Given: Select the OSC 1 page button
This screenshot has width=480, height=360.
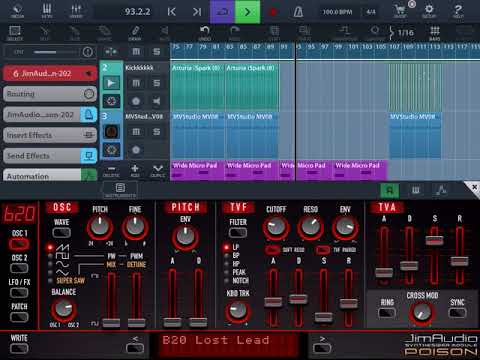Looking at the screenshot, I should coord(19,244).
